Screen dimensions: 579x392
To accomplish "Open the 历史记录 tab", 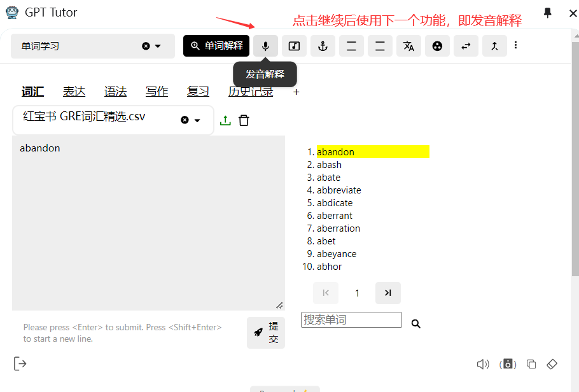I will click(251, 92).
